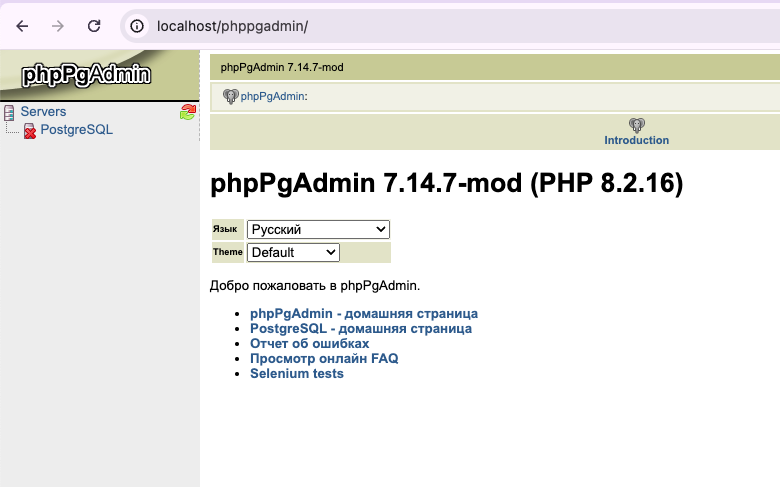This screenshot has height=487, width=780.
Task: Click the Theme label
Action: click(x=227, y=252)
